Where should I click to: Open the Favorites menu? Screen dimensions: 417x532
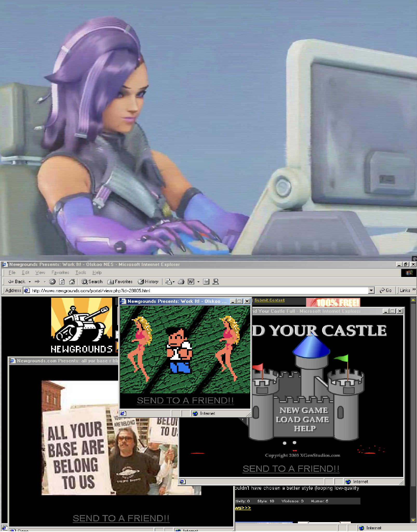pos(60,272)
